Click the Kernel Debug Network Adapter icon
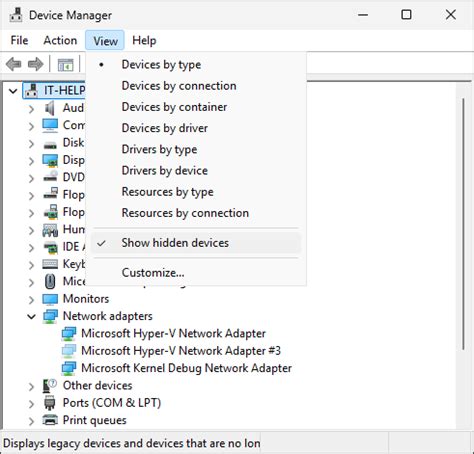 pos(69,368)
